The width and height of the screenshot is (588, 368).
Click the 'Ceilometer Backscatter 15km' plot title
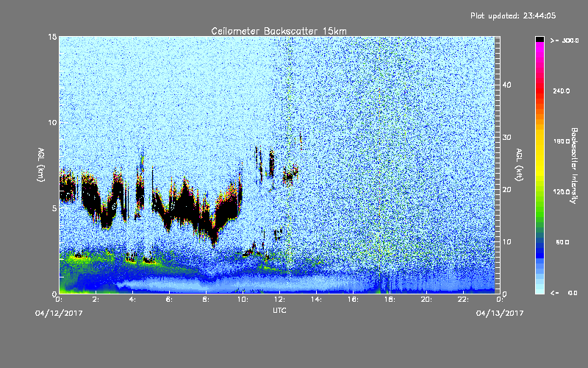(279, 31)
